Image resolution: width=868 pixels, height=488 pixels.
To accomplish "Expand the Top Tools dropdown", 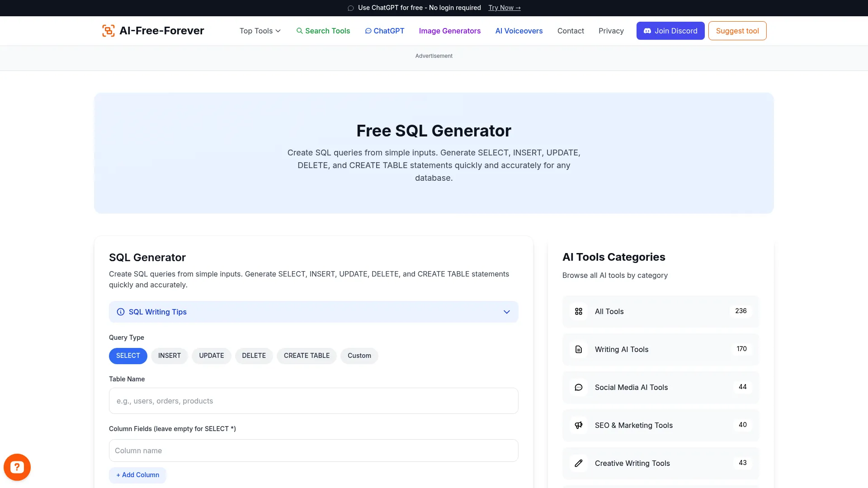I will 259,31.
